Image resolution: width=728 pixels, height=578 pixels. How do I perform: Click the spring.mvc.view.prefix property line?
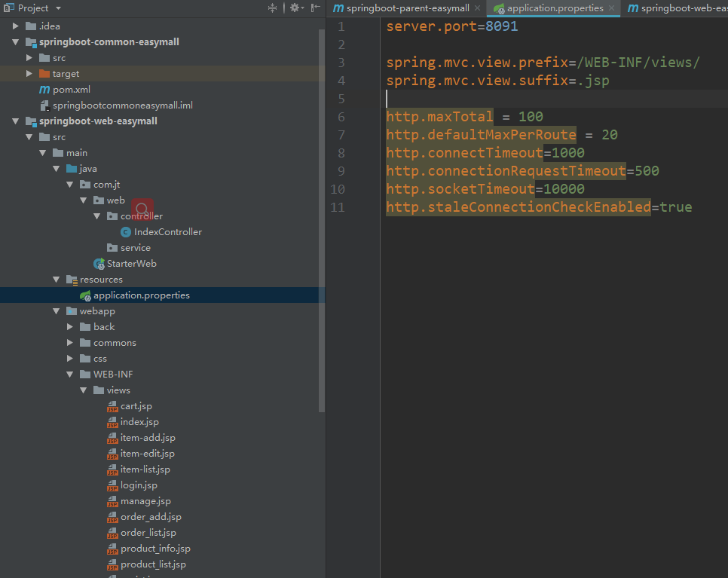pyautogui.click(x=543, y=63)
